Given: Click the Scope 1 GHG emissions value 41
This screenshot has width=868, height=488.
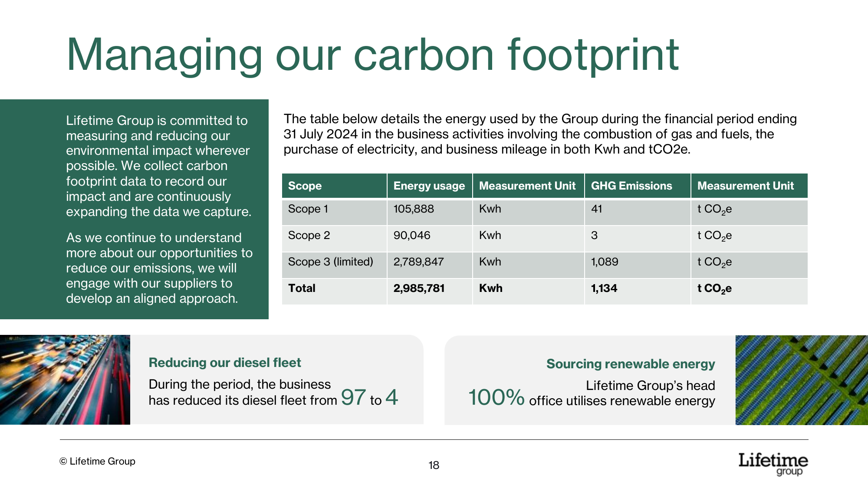Looking at the screenshot, I should (597, 209).
